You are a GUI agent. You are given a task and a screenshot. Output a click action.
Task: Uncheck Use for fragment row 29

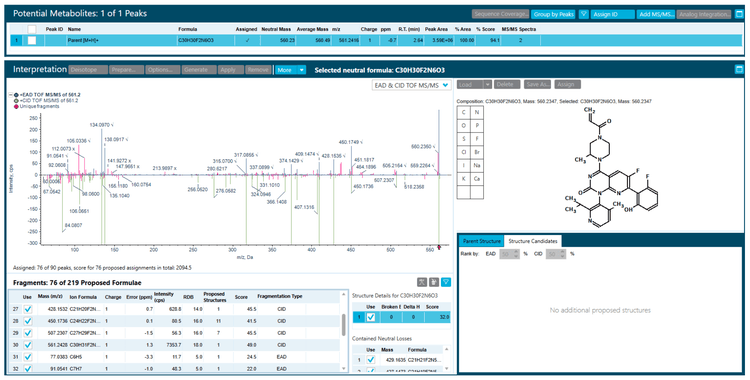pos(28,333)
